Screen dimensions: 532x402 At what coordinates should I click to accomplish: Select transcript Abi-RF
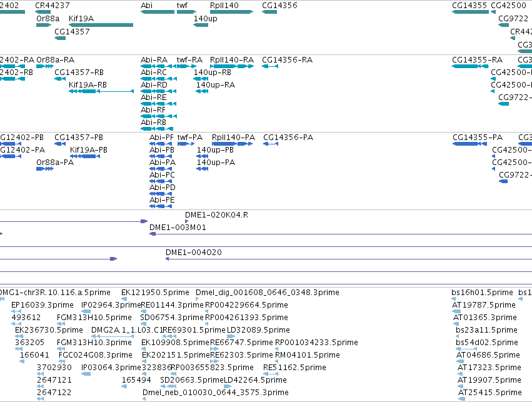click(158, 116)
